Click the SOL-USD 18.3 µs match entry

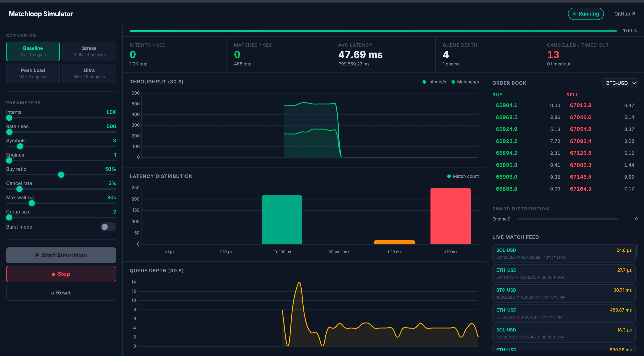pos(564,333)
